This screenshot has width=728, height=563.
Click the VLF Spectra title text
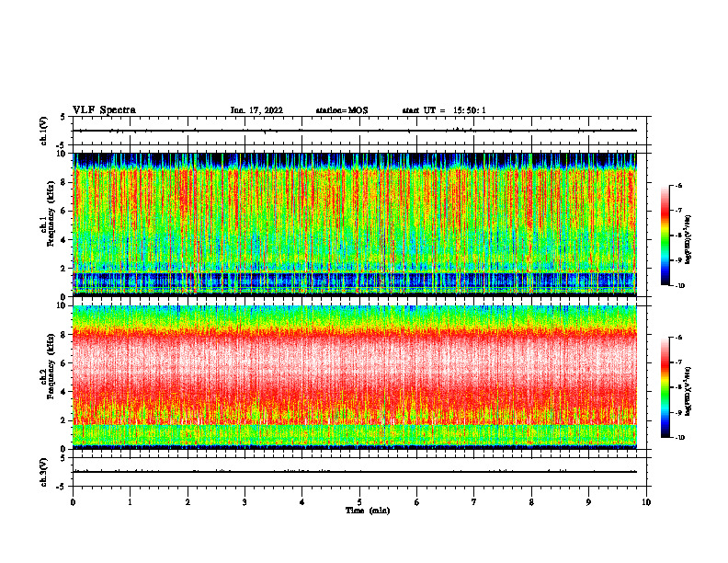[x=104, y=110]
